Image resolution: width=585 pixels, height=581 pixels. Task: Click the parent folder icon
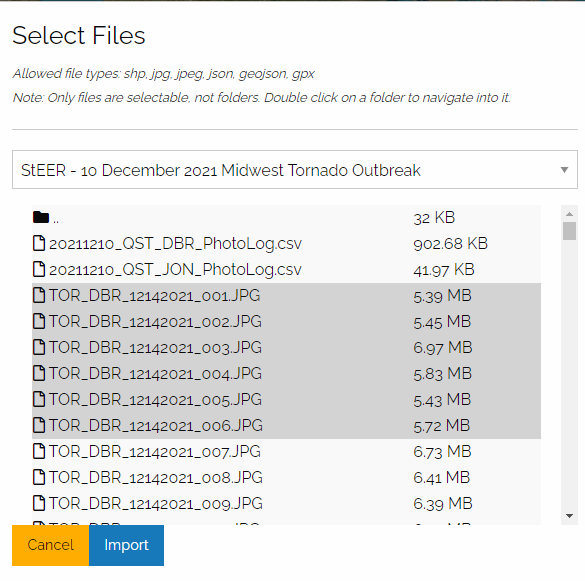pyautogui.click(x=41, y=217)
